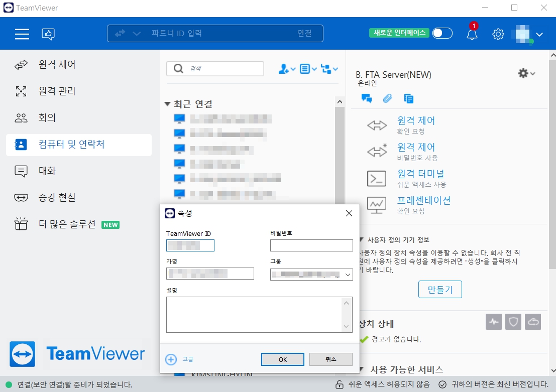Click the user profile avatar
The image size is (556, 392).
(x=523, y=34)
